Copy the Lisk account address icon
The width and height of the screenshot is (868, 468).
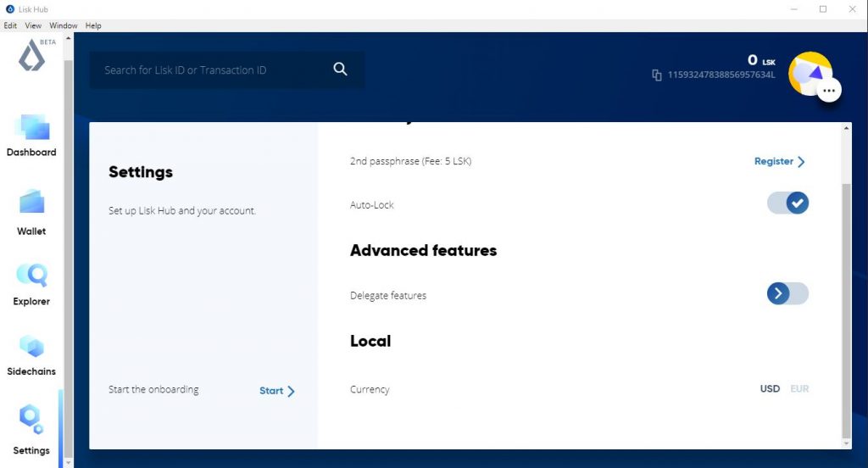point(657,75)
